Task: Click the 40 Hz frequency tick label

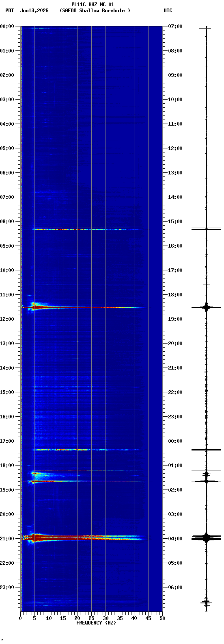Action: [134, 618]
